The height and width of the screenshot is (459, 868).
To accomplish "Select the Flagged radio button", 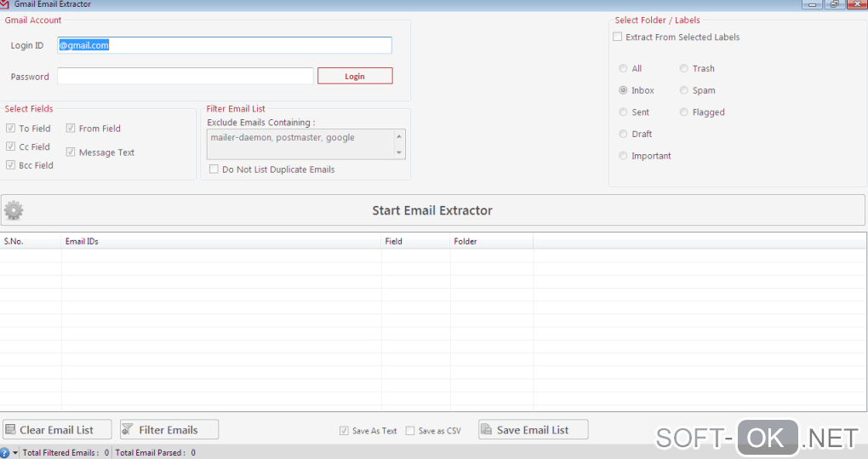I will coord(683,112).
